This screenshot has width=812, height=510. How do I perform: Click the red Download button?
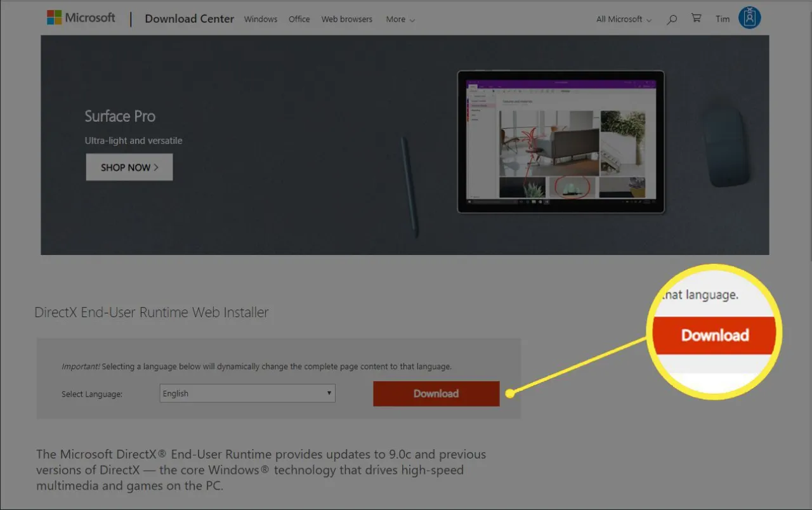(436, 393)
